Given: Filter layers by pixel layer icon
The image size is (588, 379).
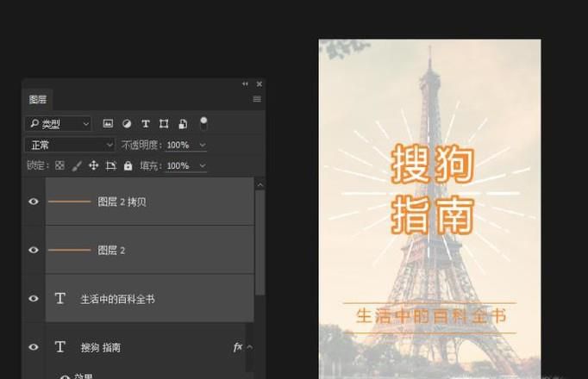Looking at the screenshot, I should point(108,123).
